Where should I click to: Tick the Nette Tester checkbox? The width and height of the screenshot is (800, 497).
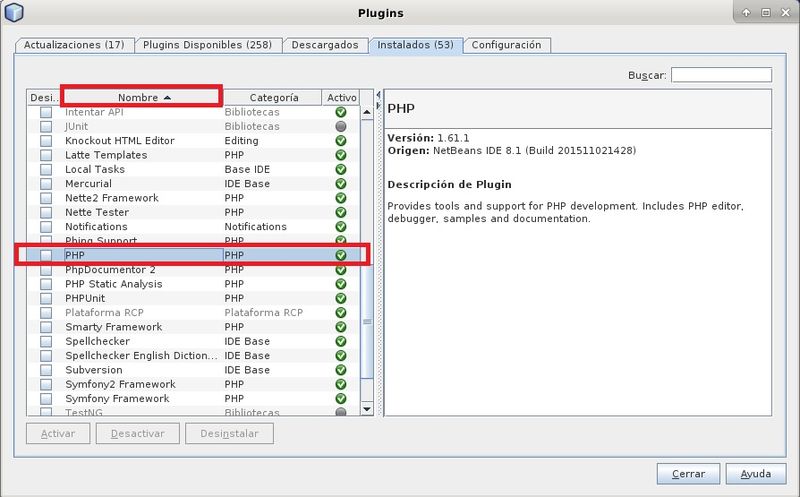point(46,212)
